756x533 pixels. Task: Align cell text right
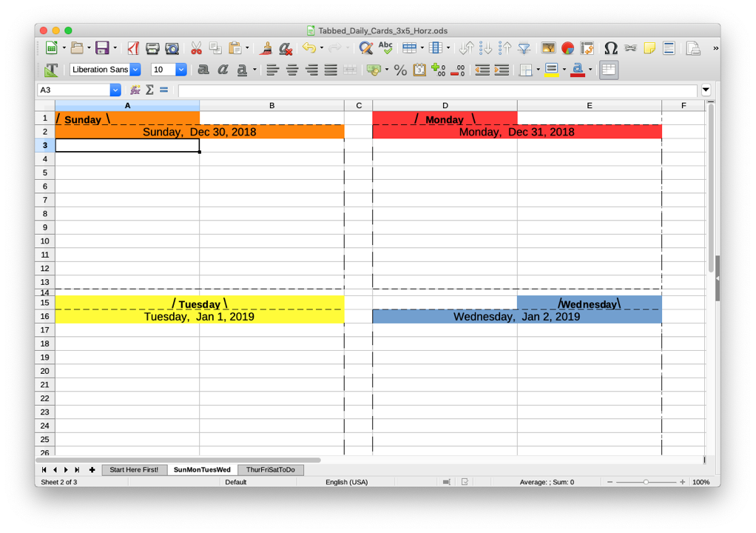pyautogui.click(x=311, y=70)
